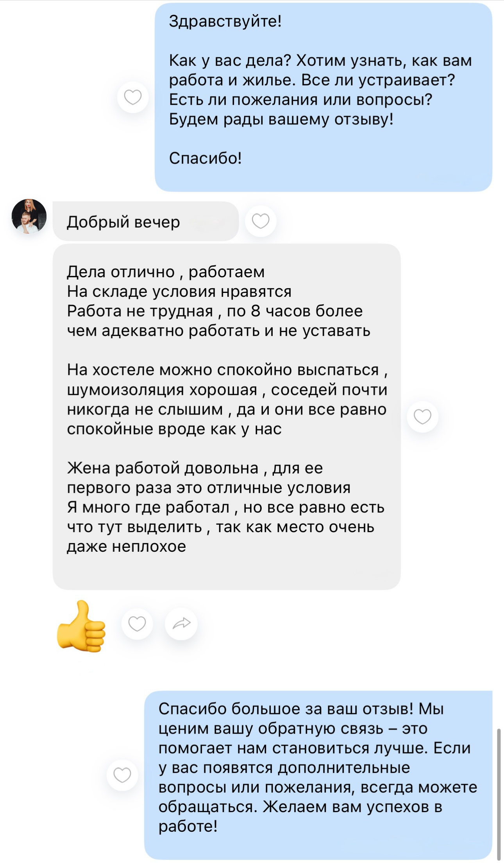
Task: Select the yellow thumbs-up emoji message
Action: point(81,626)
